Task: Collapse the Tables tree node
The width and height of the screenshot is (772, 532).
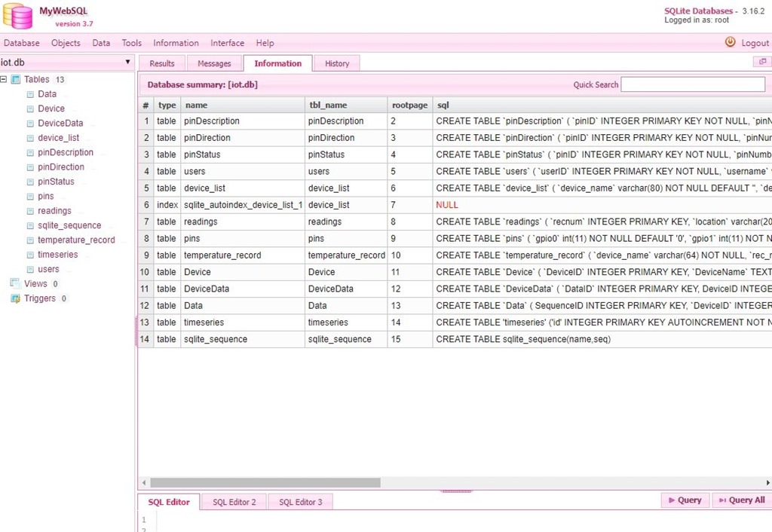Action: [x=4, y=80]
